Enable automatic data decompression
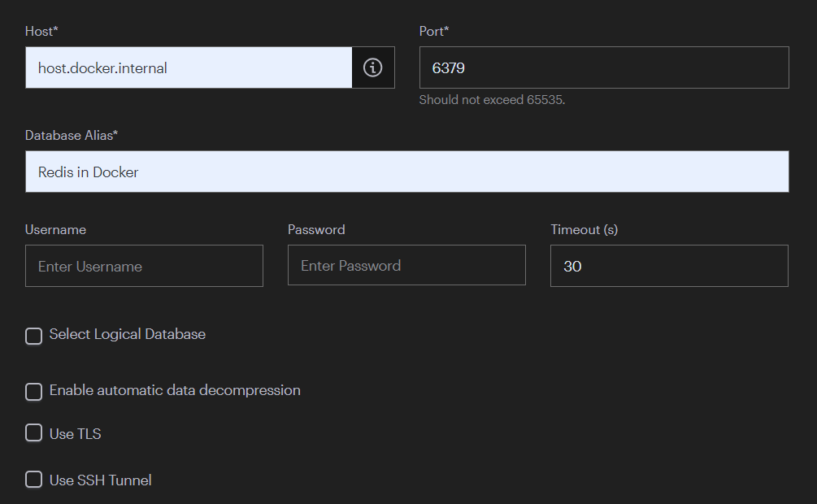The width and height of the screenshot is (817, 504). tap(33, 392)
